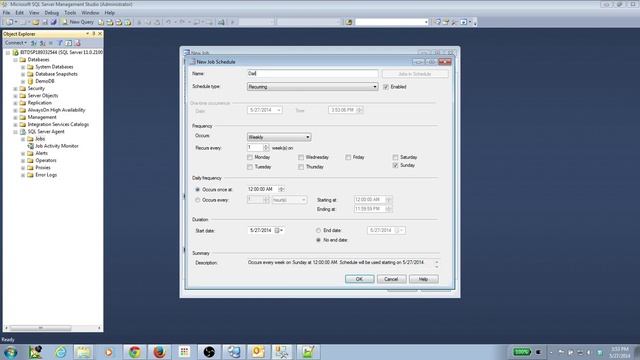Image resolution: width=640 pixels, height=360 pixels.
Task: Close the Object Explorer panel
Action: coord(100,34)
